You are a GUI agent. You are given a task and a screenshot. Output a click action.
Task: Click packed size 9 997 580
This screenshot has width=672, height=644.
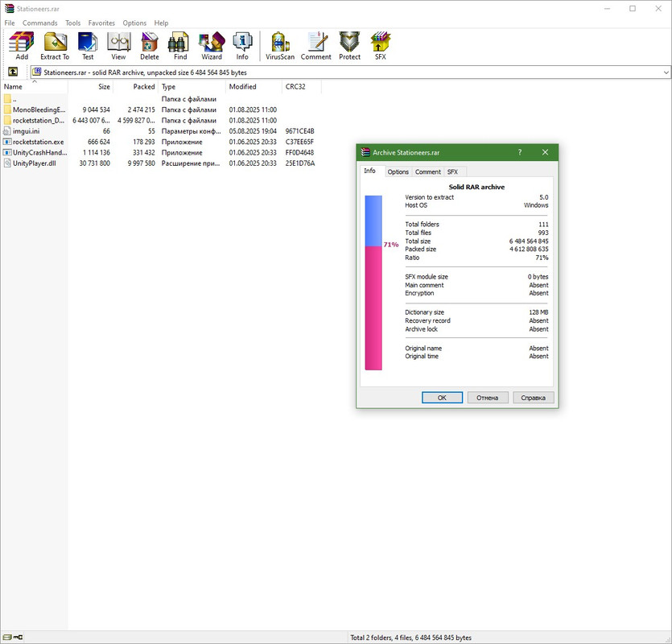point(142,163)
